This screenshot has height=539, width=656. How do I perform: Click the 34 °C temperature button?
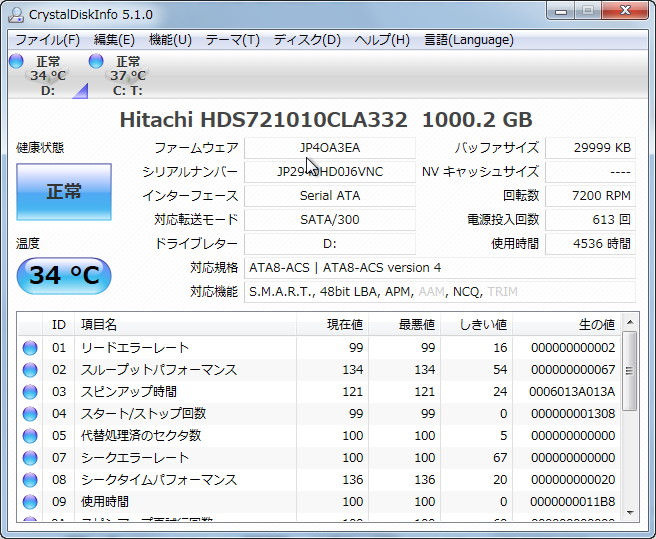(64, 275)
